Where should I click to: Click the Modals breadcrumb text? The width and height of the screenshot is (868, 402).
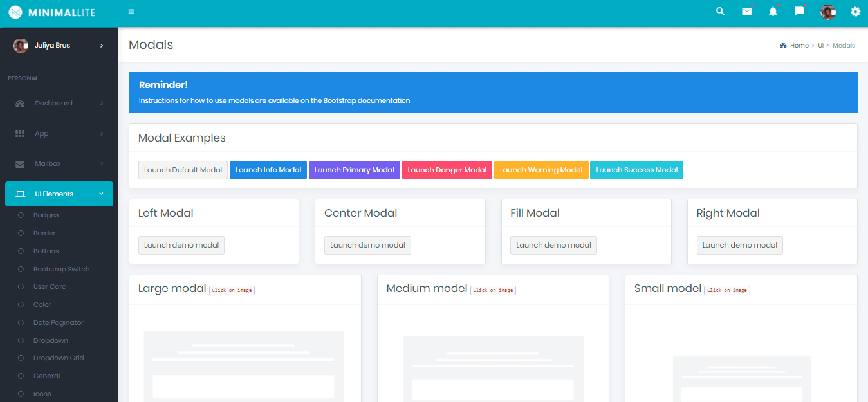tap(844, 46)
